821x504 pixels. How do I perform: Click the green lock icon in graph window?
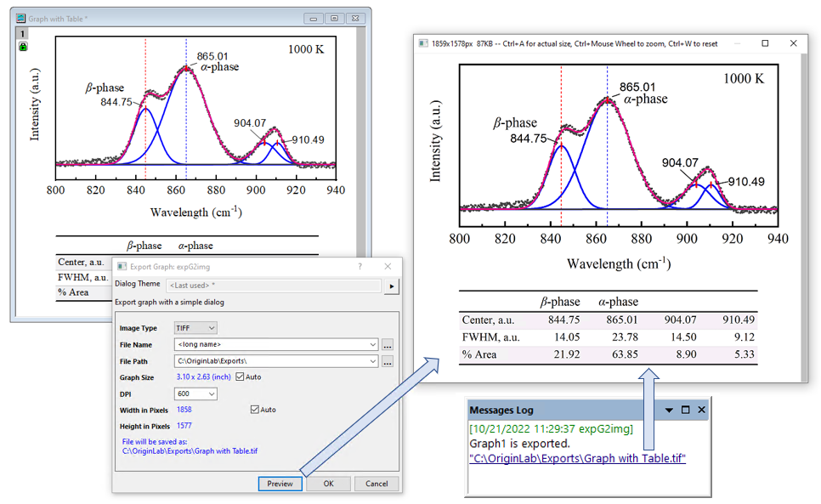(23, 47)
